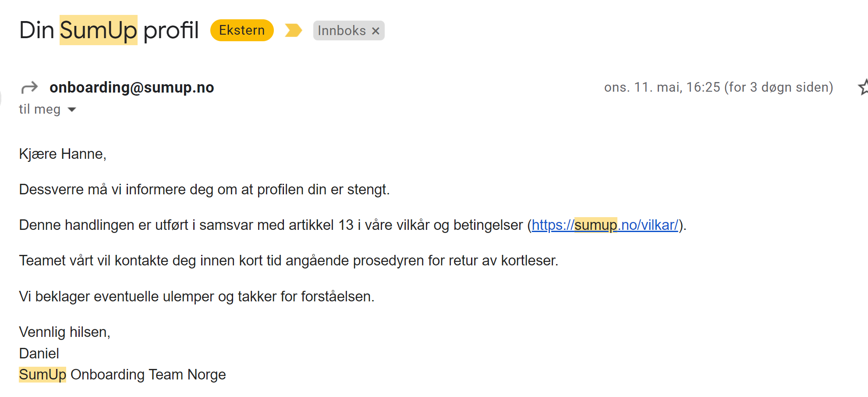Click 'Onboarding Team Norge' in the signature
Viewport: 868px width, 397px height.
(x=148, y=375)
